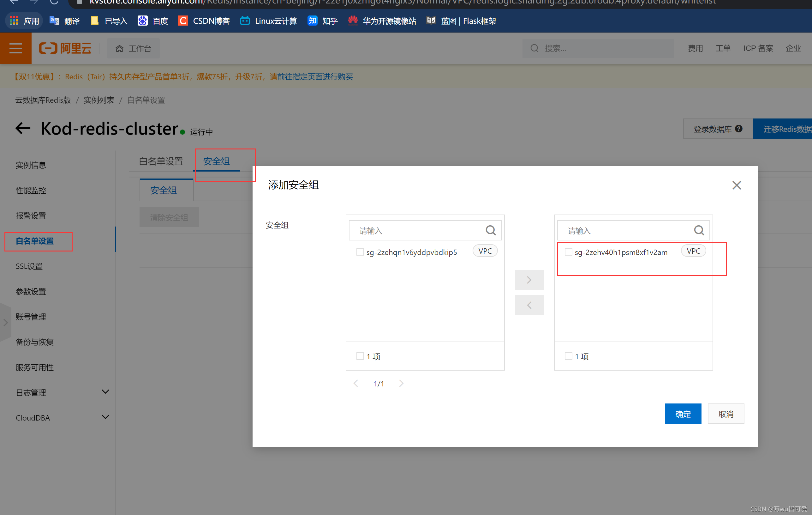The image size is (812, 515).
Task: Move selected groups right with arrow button
Action: coord(529,280)
